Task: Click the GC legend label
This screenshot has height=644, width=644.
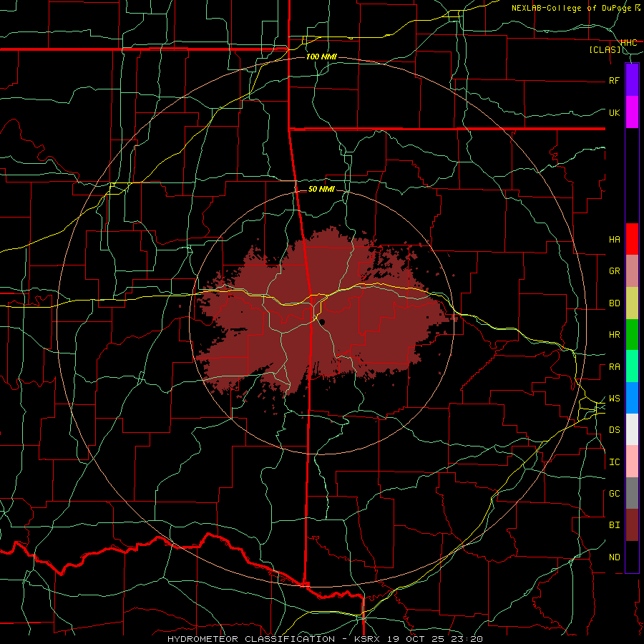Action: pos(614,494)
